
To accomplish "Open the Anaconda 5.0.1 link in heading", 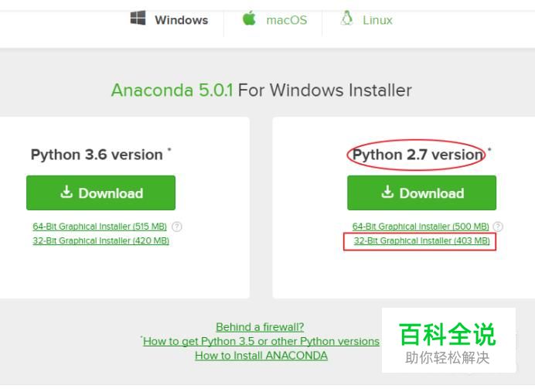I will [172, 90].
